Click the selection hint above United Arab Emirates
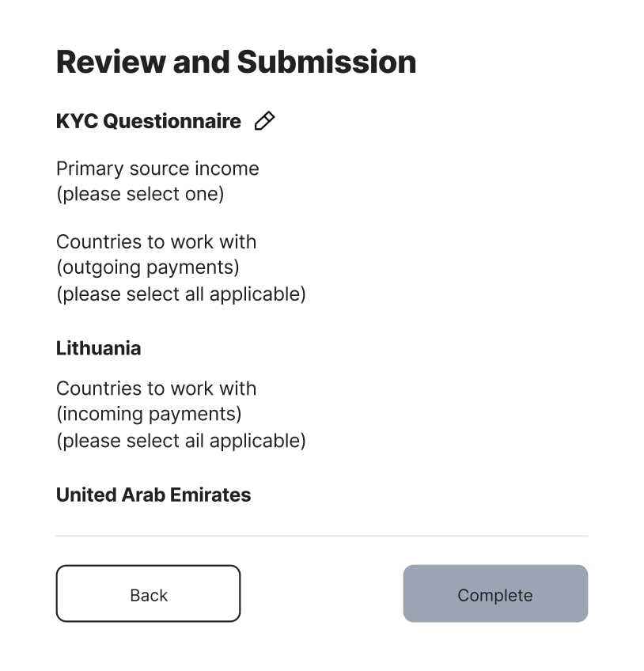The height and width of the screenshot is (671, 644). coord(180,440)
